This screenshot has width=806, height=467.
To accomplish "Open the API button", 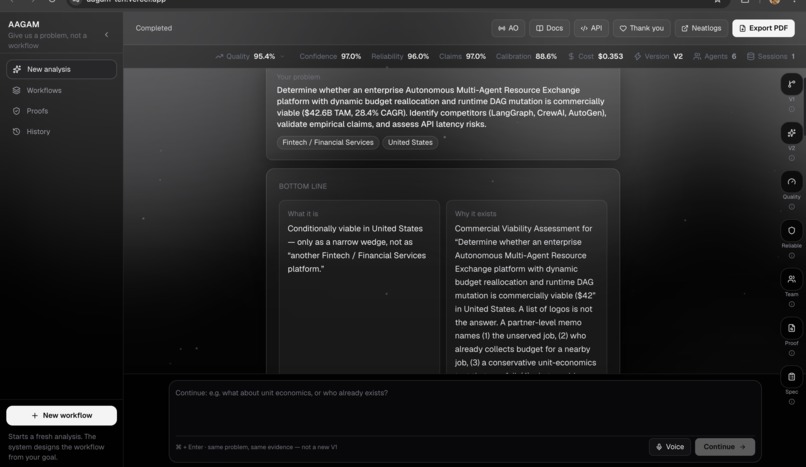I will pos(591,28).
